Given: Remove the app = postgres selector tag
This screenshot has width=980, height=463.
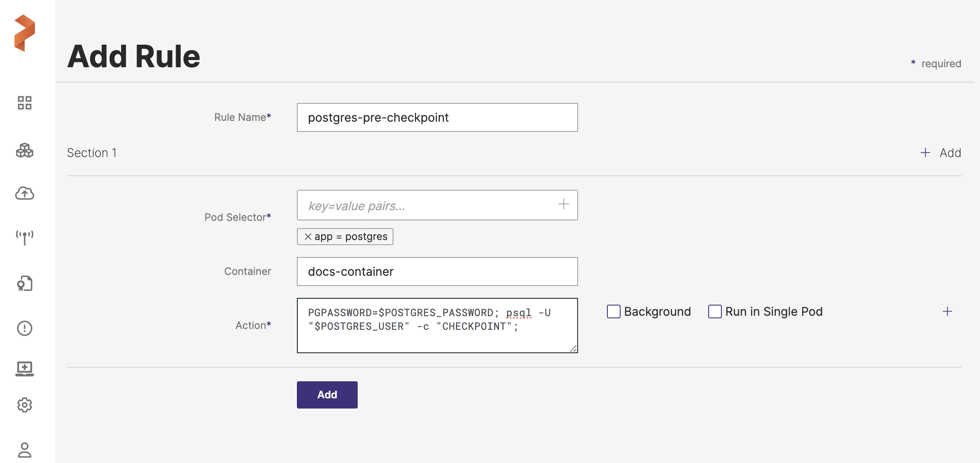Looking at the screenshot, I should [x=308, y=237].
